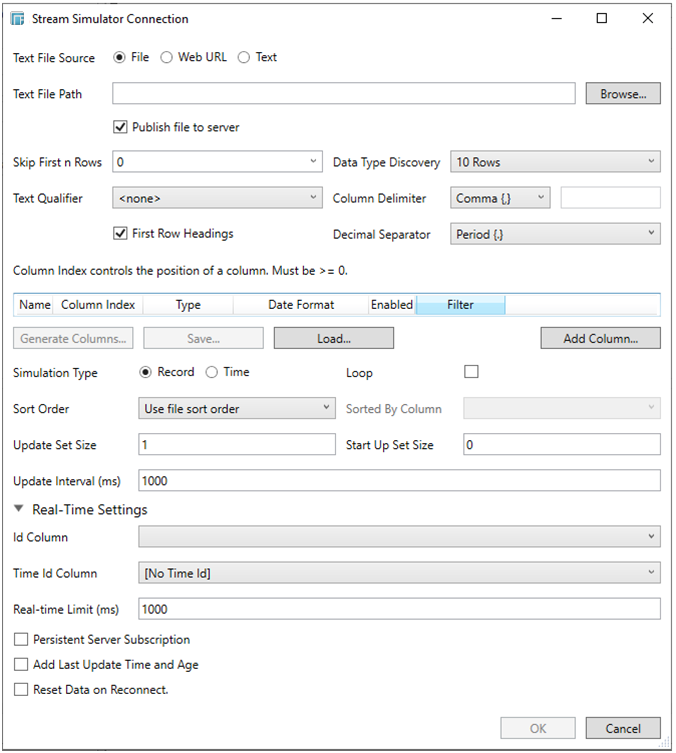
Task: Open the Text Qualifier dropdown
Action: click(217, 198)
